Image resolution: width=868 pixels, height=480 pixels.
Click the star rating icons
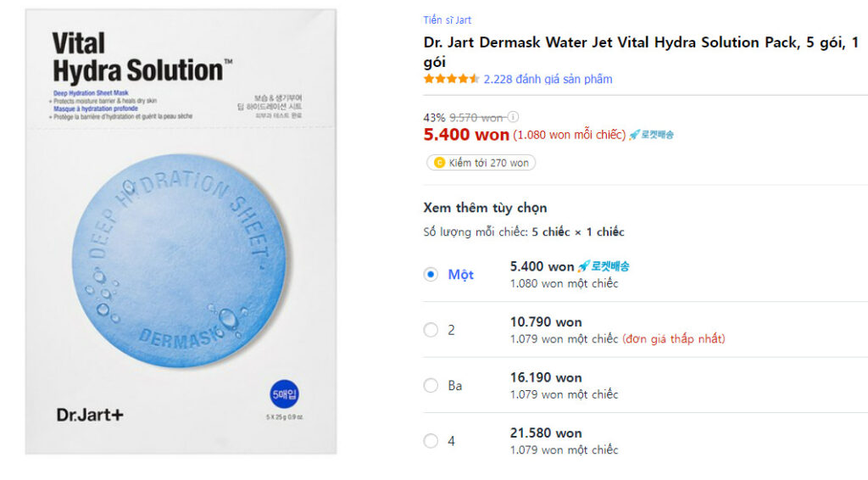click(x=451, y=79)
